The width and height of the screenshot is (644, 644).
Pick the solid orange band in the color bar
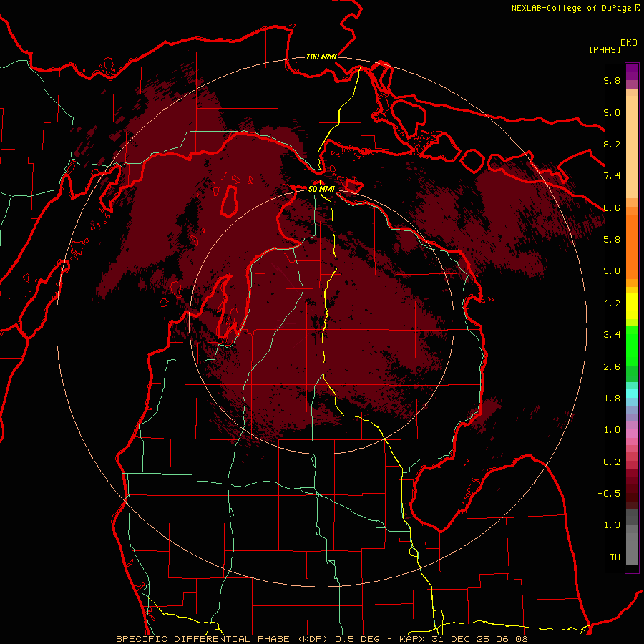tap(632, 248)
